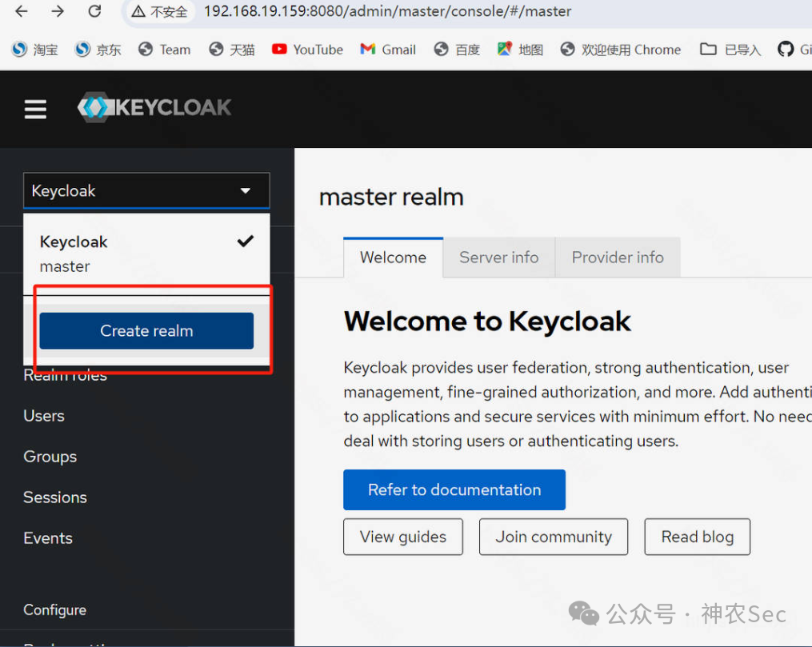This screenshot has height=647, width=812.
Task: Open Realm roles in the sidebar
Action: tap(66, 376)
